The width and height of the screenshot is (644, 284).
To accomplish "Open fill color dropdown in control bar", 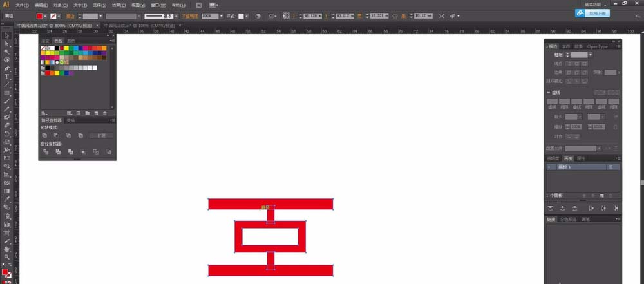I will click(x=46, y=16).
